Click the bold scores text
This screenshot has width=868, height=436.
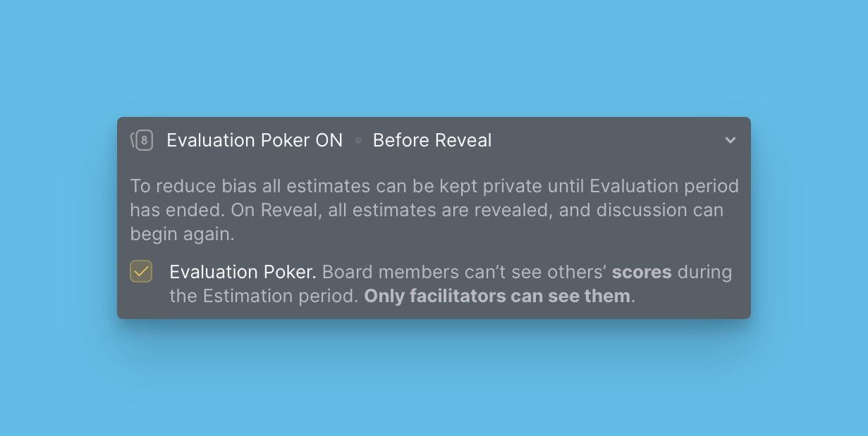641,272
